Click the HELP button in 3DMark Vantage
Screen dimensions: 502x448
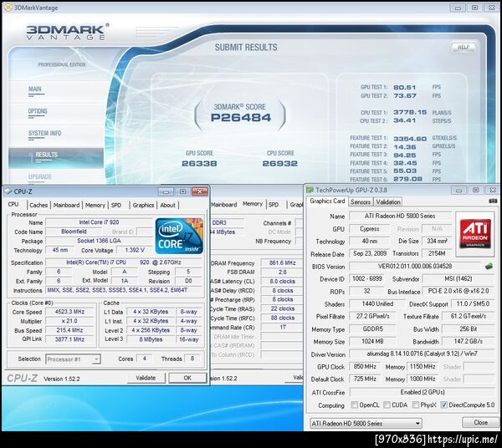coord(464,48)
